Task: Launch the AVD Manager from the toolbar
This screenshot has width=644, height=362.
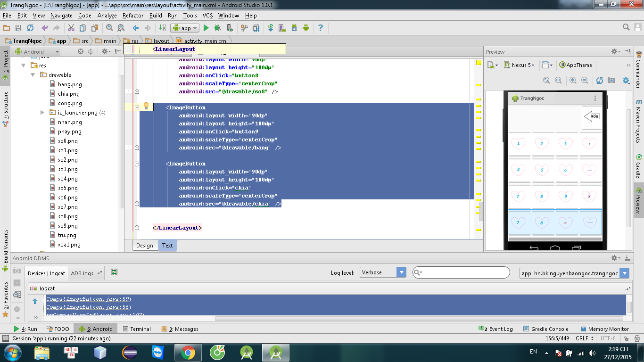Action: 283,28
